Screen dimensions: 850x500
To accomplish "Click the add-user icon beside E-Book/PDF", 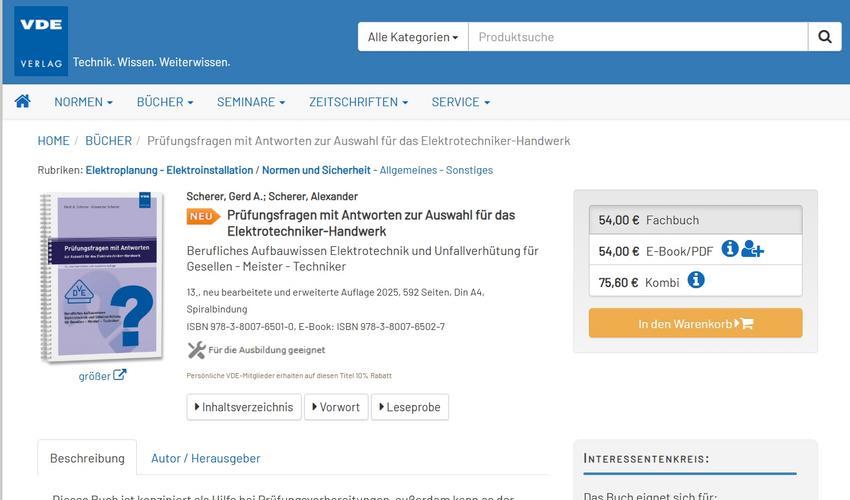I will click(x=752, y=249).
